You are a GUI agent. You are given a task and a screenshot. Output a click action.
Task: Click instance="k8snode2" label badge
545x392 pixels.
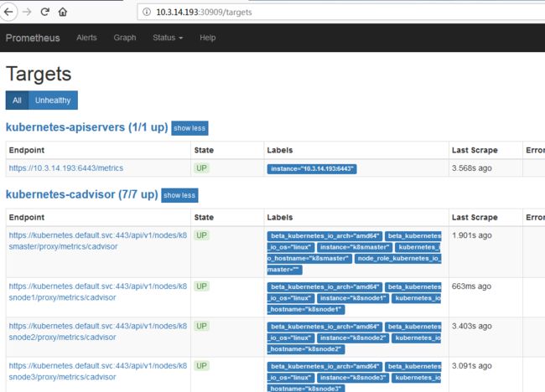click(353, 338)
